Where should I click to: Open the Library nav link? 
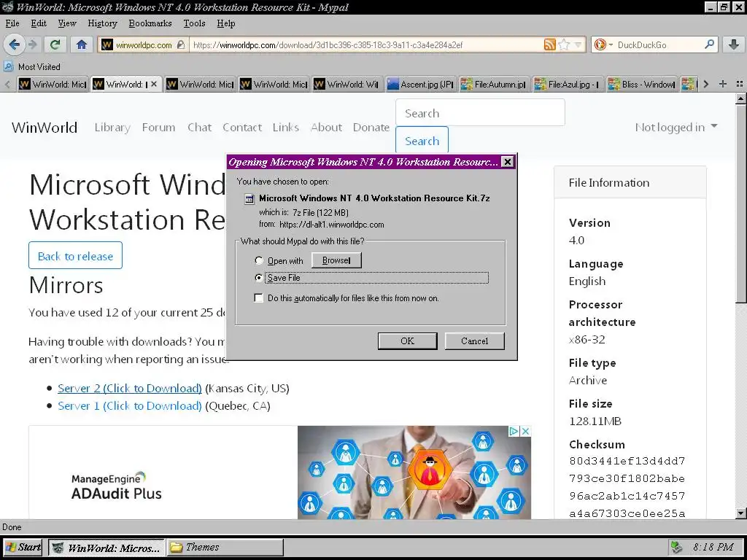[112, 127]
